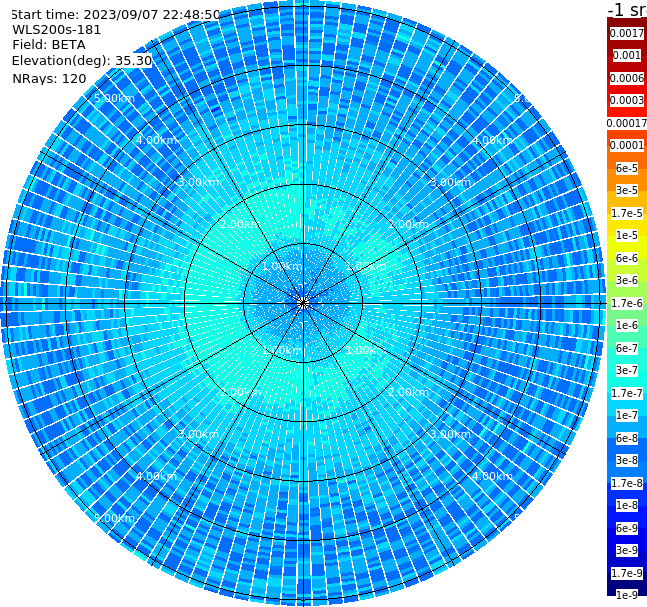This screenshot has width=647, height=607.
Task: Pick the 3e-6 color scale label
Action: pos(627,280)
